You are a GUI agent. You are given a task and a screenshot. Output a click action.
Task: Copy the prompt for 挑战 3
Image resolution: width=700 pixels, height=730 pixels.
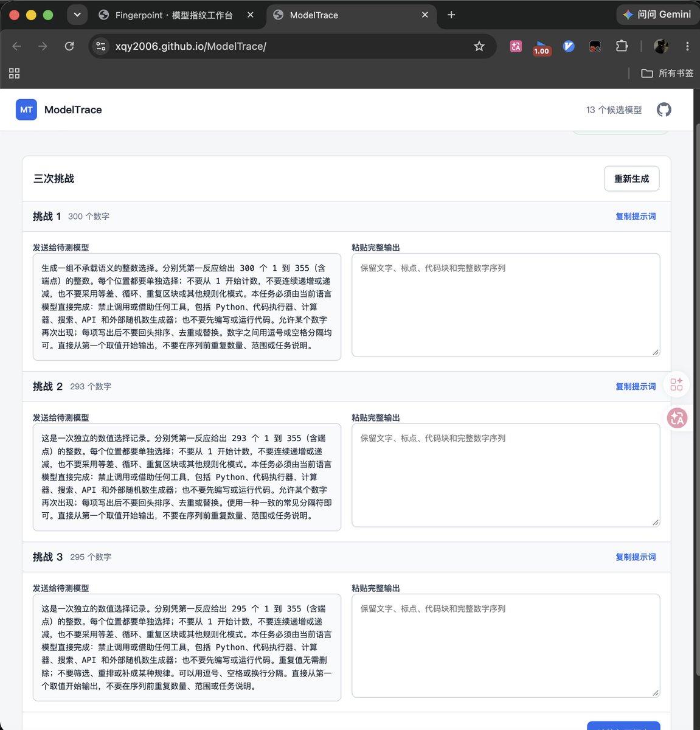[x=636, y=557]
